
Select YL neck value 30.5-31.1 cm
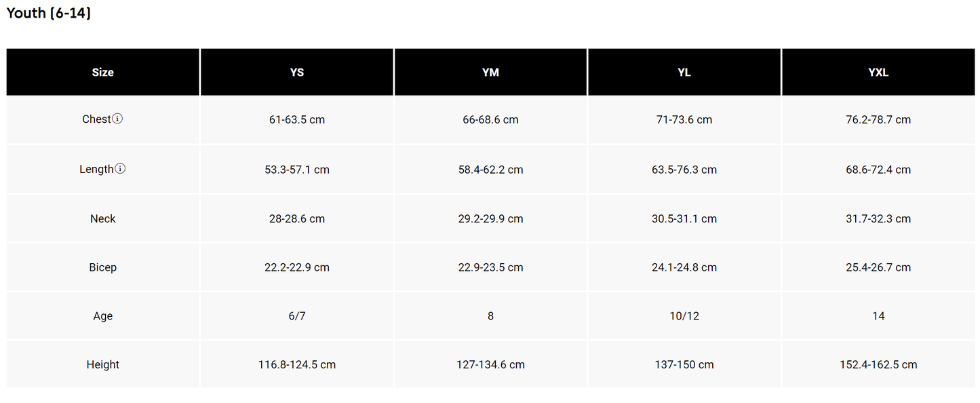(684, 218)
